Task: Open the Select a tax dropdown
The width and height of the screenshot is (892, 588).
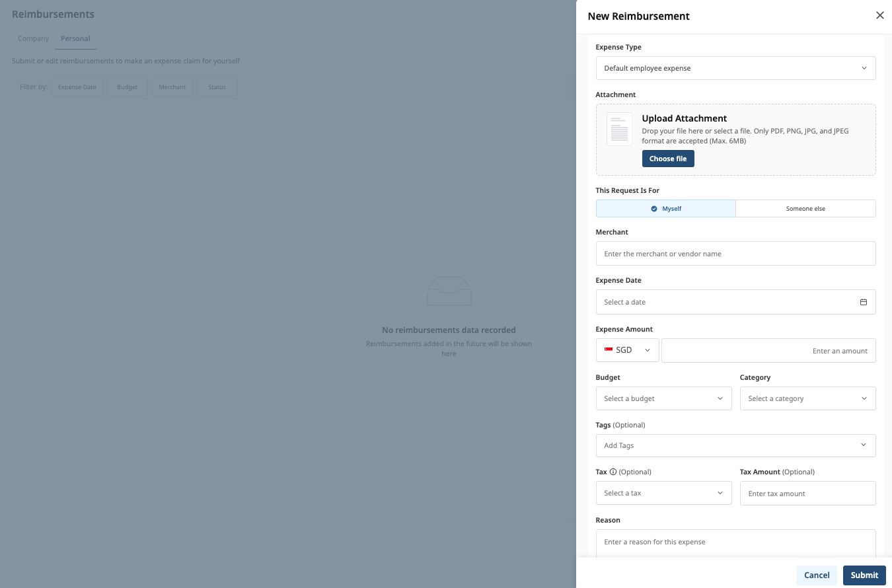Action: click(663, 493)
